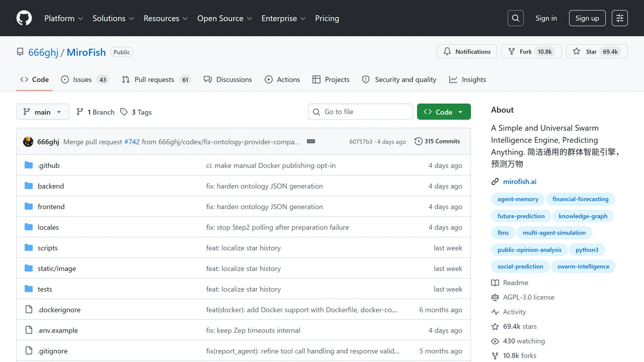This screenshot has height=362, width=644.
Task: Select the multi-agent-simulation topic tag
Action: click(554, 233)
